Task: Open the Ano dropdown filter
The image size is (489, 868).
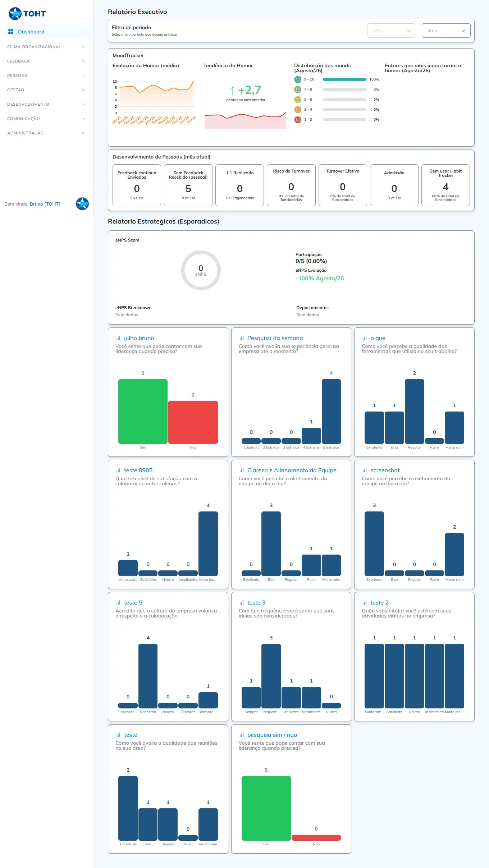Action: 446,31
